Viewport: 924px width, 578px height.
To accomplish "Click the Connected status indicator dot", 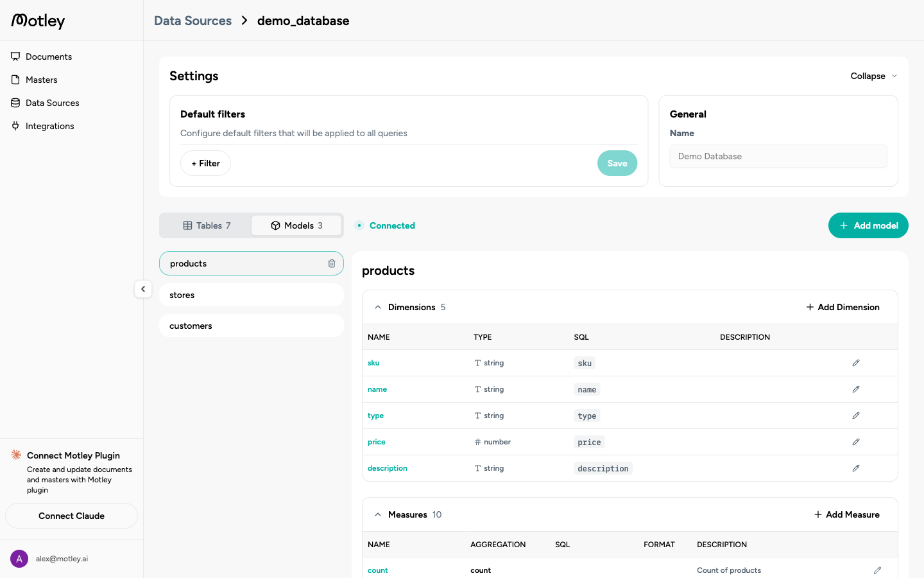I will 359,225.
